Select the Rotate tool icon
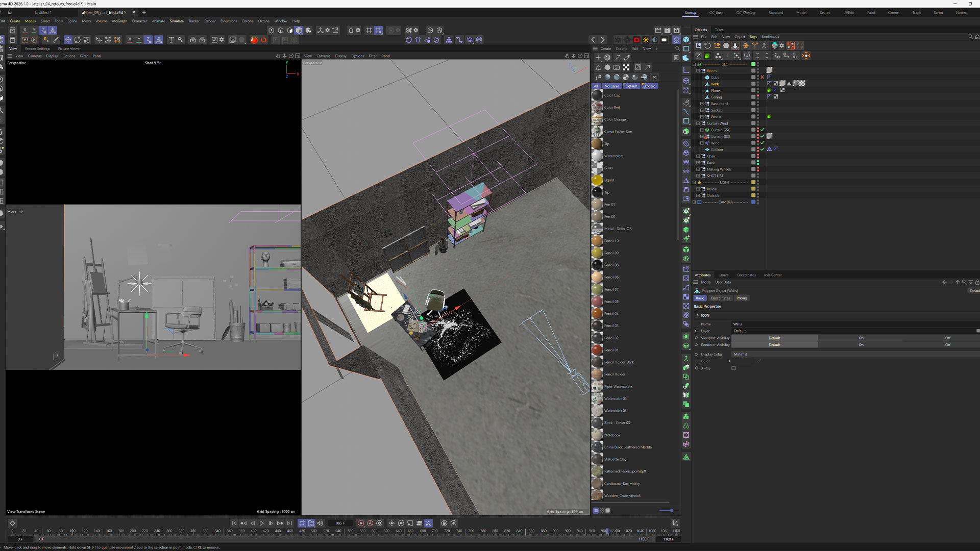 (77, 40)
